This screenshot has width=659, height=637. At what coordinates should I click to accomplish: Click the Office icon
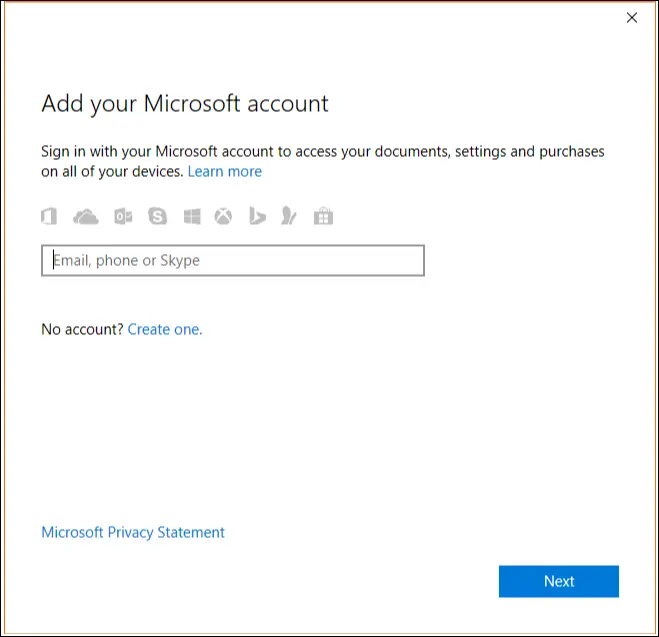(48, 216)
